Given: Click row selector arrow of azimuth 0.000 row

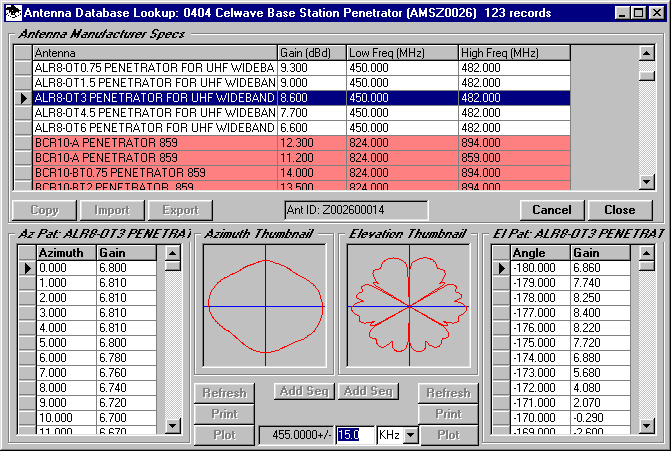Looking at the screenshot, I should pyautogui.click(x=27, y=268).
